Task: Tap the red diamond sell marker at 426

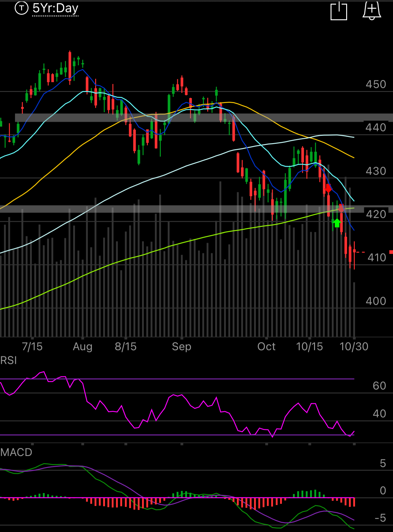Action: pos(328,188)
